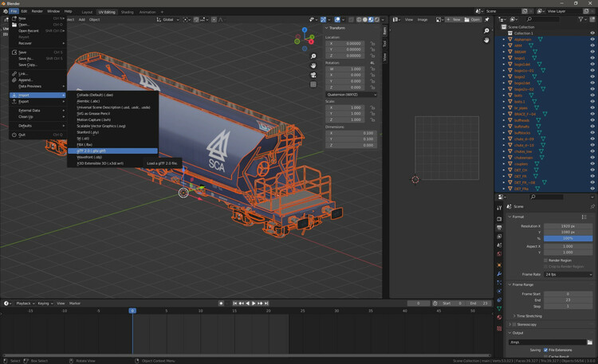Open the Modifiers wrench icon
This screenshot has width=598, height=364.
pyautogui.click(x=499, y=274)
